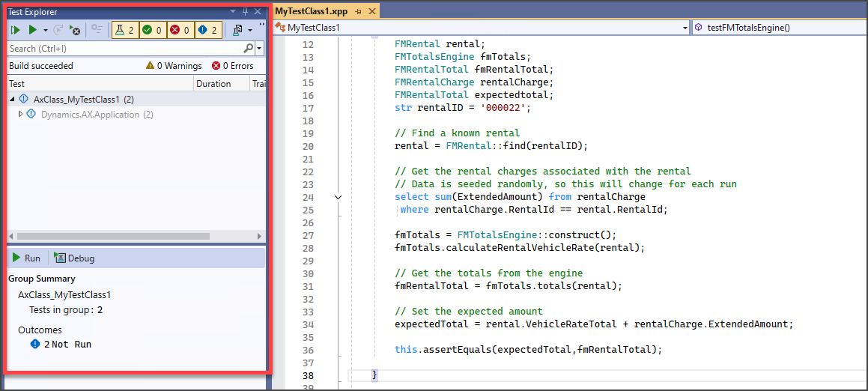Click comment '// Set the expected amount'

pyautogui.click(x=468, y=312)
